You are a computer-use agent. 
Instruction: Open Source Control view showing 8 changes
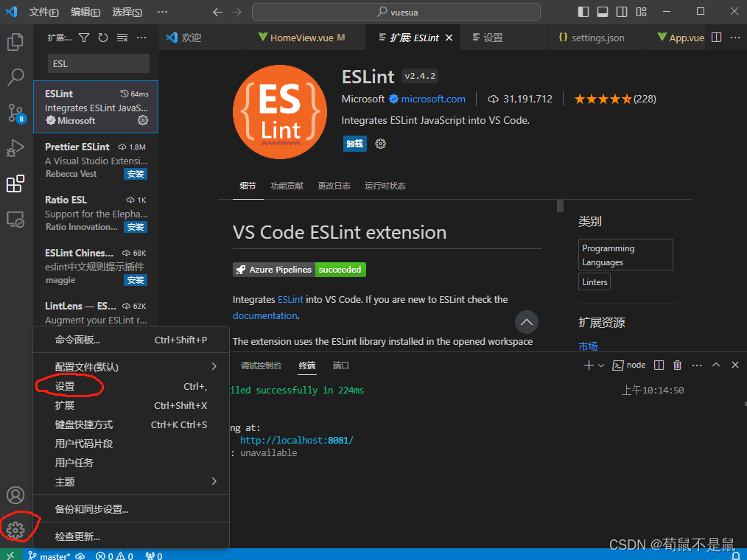click(x=16, y=113)
